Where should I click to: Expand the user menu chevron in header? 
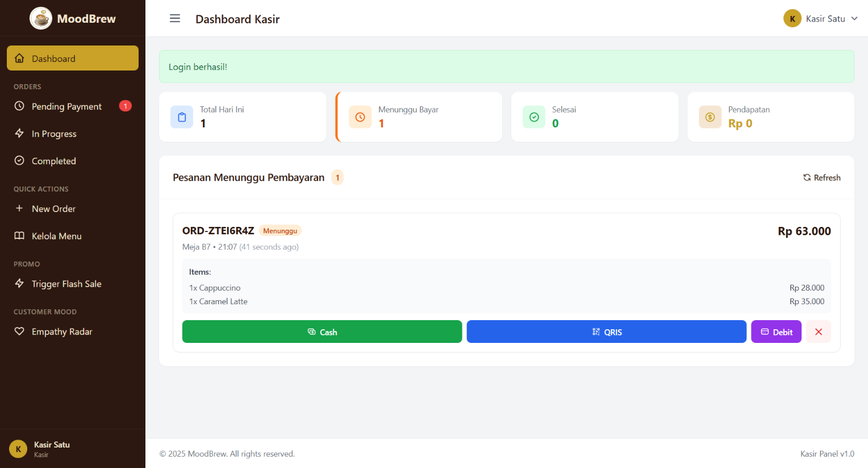pyautogui.click(x=855, y=18)
